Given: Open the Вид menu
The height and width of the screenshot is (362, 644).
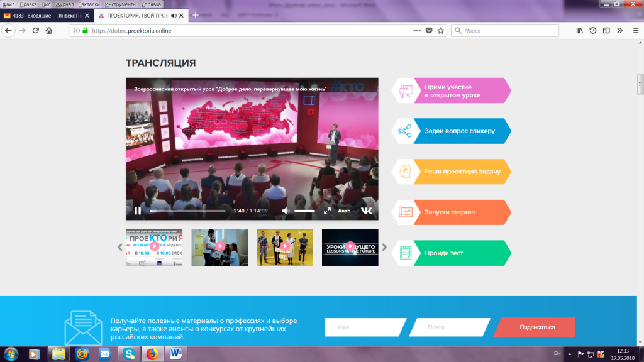Looking at the screenshot, I should pyautogui.click(x=46, y=4).
